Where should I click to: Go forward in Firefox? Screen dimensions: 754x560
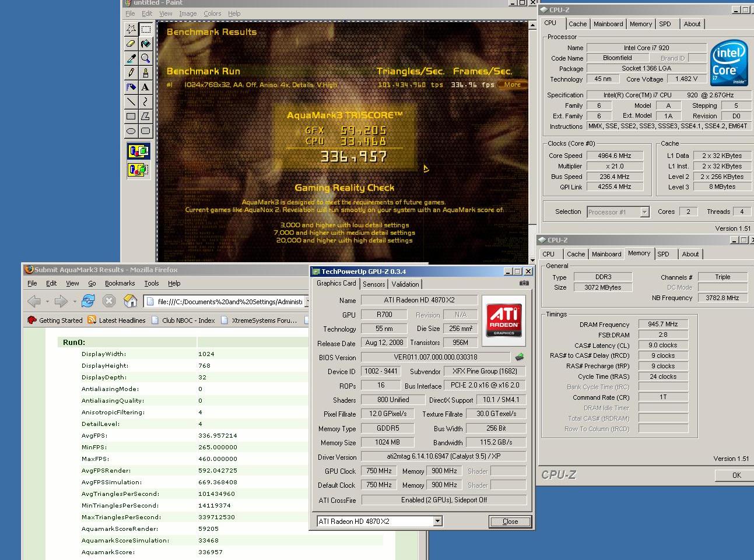pyautogui.click(x=61, y=301)
